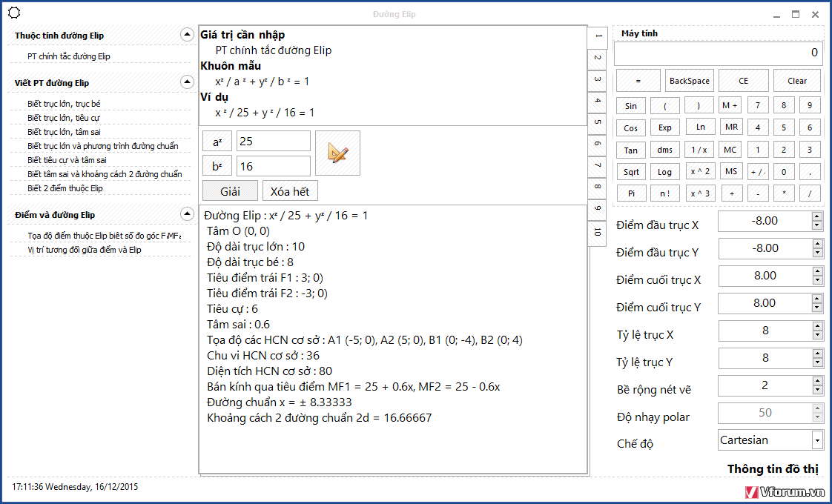832x504 pixels.
Task: Click the Xóa hết clear button
Action: [x=290, y=191]
